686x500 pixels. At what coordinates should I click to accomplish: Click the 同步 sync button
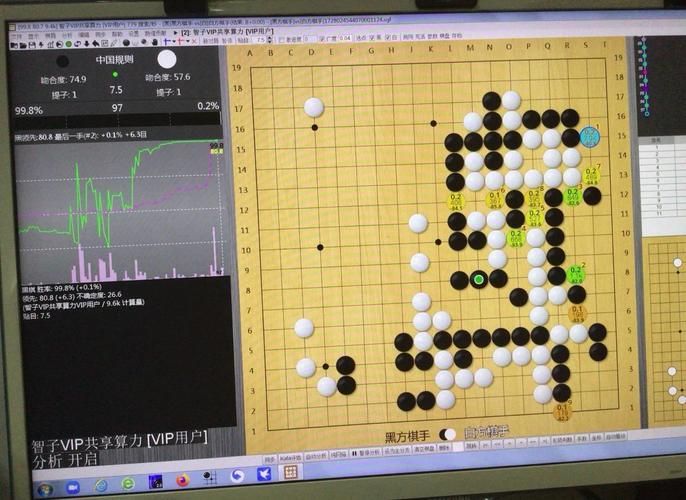[x=270, y=459]
